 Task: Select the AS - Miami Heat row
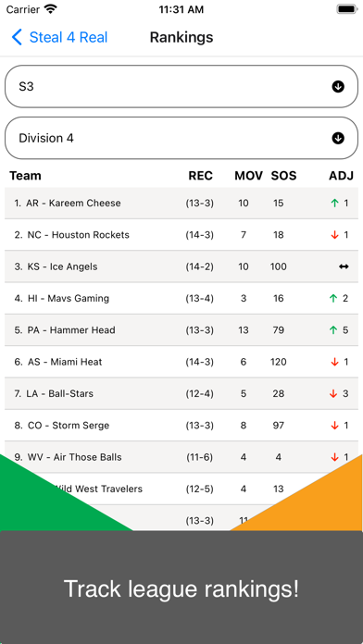[181, 362]
